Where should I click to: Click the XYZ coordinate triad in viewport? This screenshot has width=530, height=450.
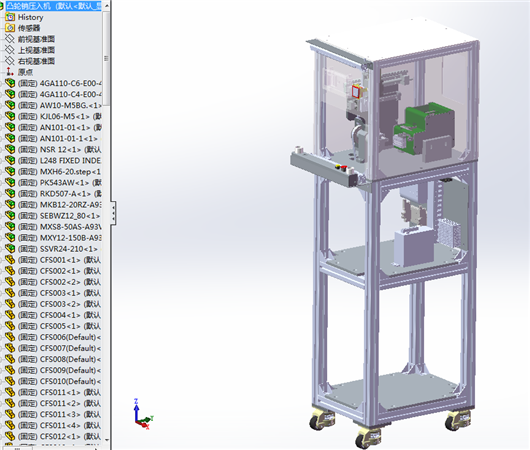tap(142, 415)
